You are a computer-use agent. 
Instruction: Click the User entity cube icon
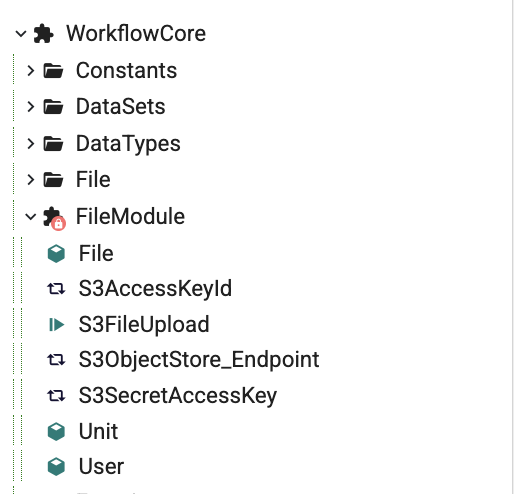tap(56, 466)
